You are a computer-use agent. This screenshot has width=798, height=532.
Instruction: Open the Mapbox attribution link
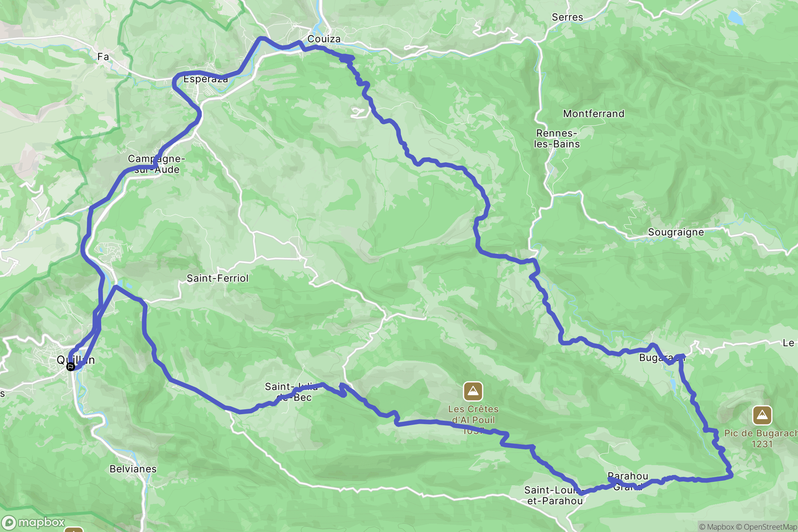(716, 527)
